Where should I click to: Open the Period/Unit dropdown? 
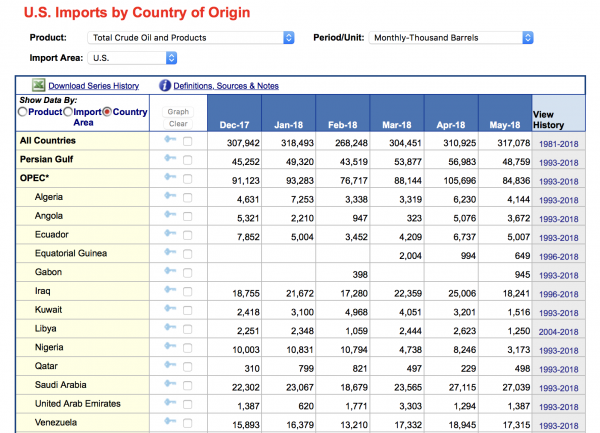coord(451,37)
